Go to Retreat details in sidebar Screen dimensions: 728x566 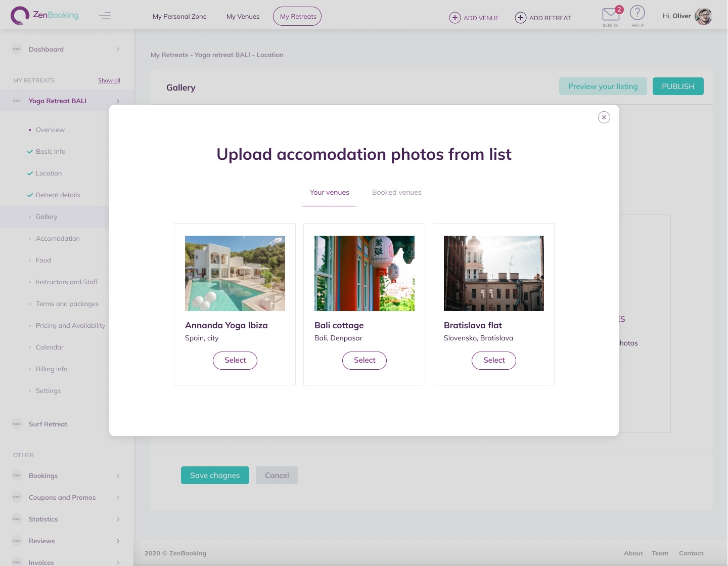(x=58, y=195)
